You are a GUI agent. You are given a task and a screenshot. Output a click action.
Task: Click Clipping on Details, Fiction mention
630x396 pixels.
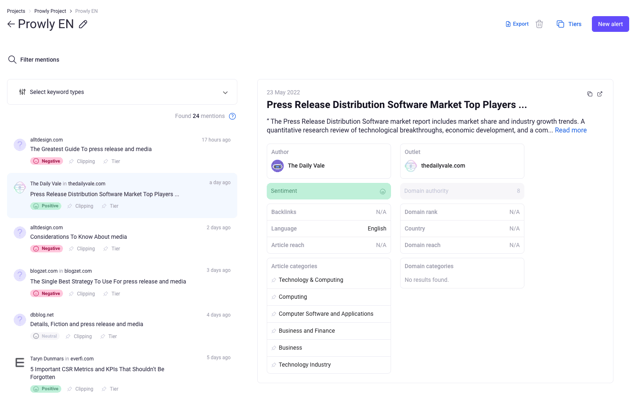79,336
